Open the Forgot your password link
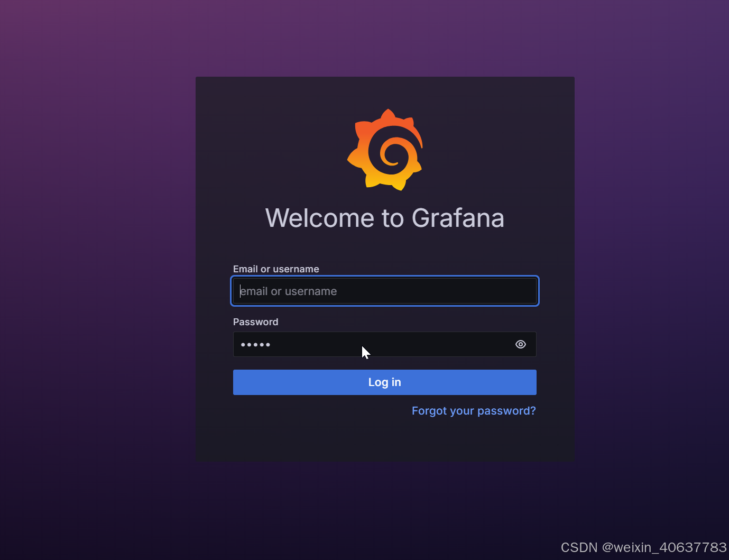Image resolution: width=729 pixels, height=560 pixels. point(474,410)
